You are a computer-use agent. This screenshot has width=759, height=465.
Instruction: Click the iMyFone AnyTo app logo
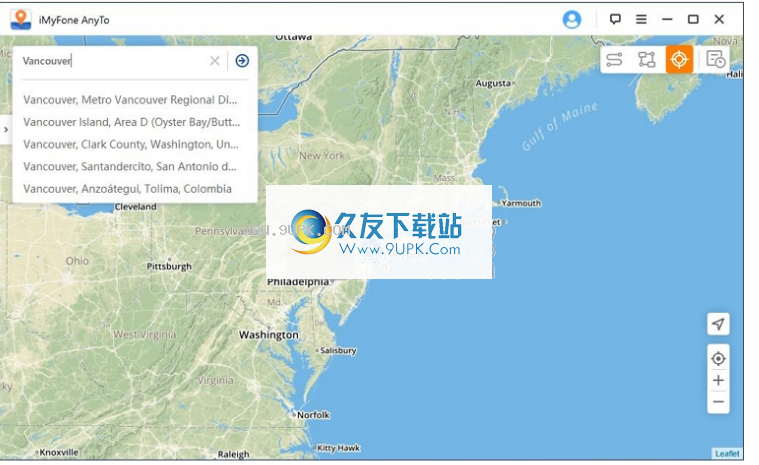20,19
